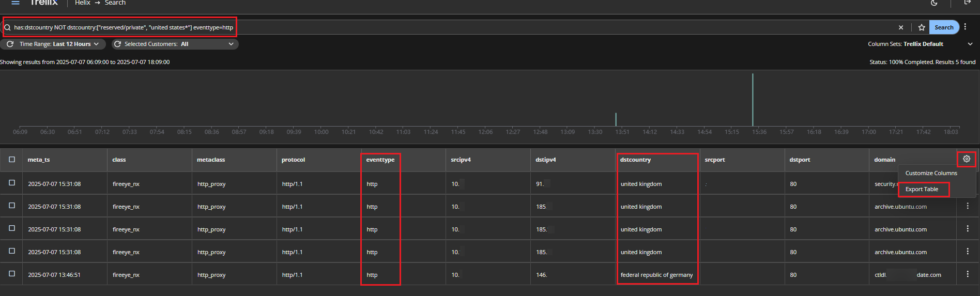
Task: Click http/1.1 in the 13:46:51 row
Action: pos(292,275)
